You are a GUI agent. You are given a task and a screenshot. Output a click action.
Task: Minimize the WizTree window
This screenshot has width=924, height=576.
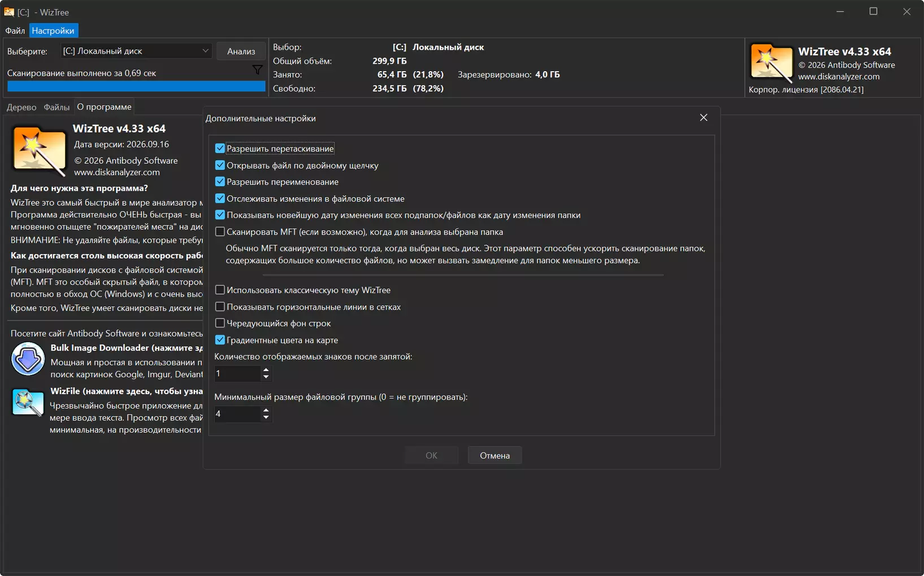(x=840, y=12)
